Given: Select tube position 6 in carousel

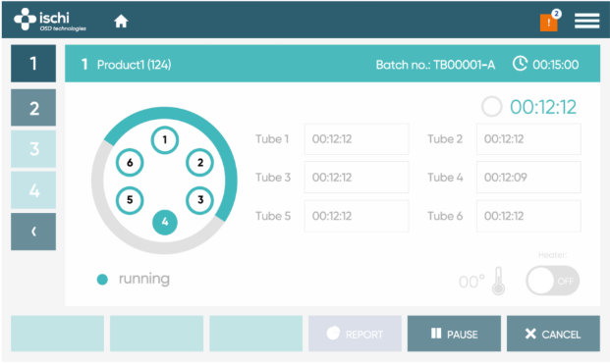Looking at the screenshot, I should point(130,163).
